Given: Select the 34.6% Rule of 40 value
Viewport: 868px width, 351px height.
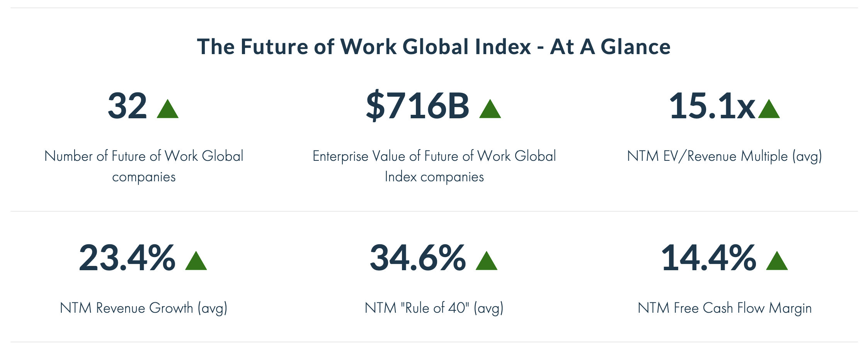Looking at the screenshot, I should pyautogui.click(x=418, y=258).
